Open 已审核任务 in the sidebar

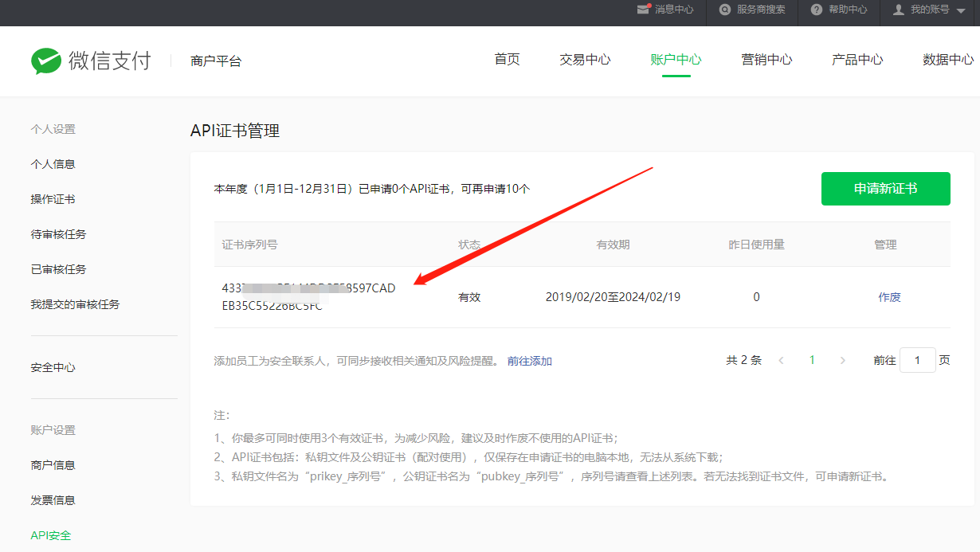[x=59, y=269]
